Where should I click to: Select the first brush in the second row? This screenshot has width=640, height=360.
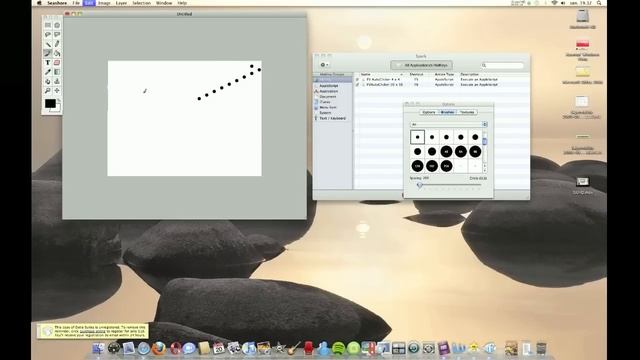pyautogui.click(x=417, y=152)
